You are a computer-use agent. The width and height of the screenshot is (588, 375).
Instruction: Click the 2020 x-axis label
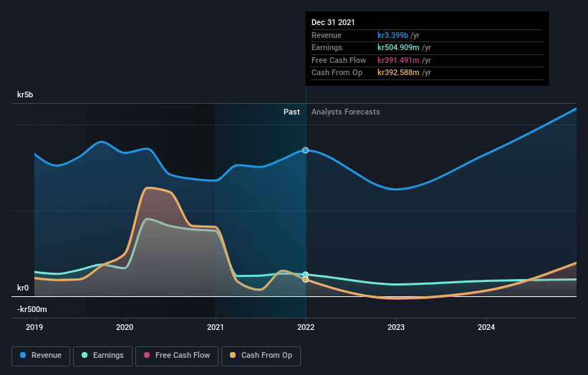coord(125,328)
